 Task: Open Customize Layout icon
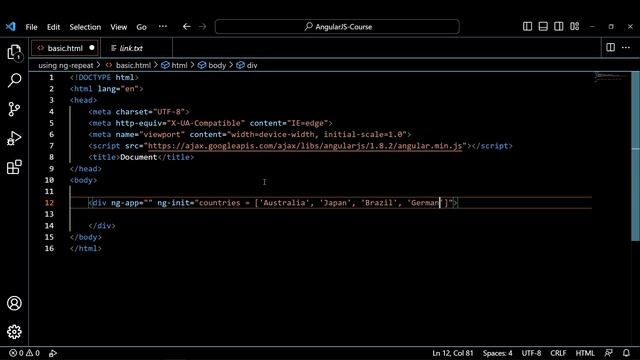coord(575,27)
